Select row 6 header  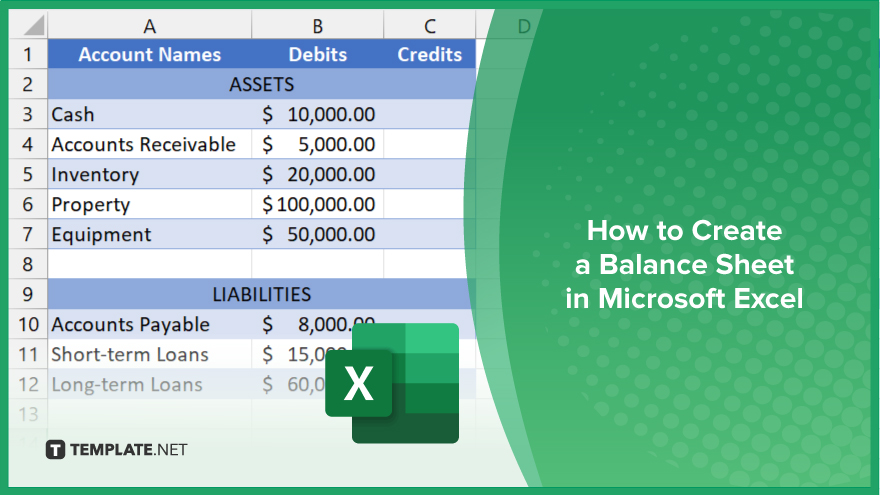point(28,204)
